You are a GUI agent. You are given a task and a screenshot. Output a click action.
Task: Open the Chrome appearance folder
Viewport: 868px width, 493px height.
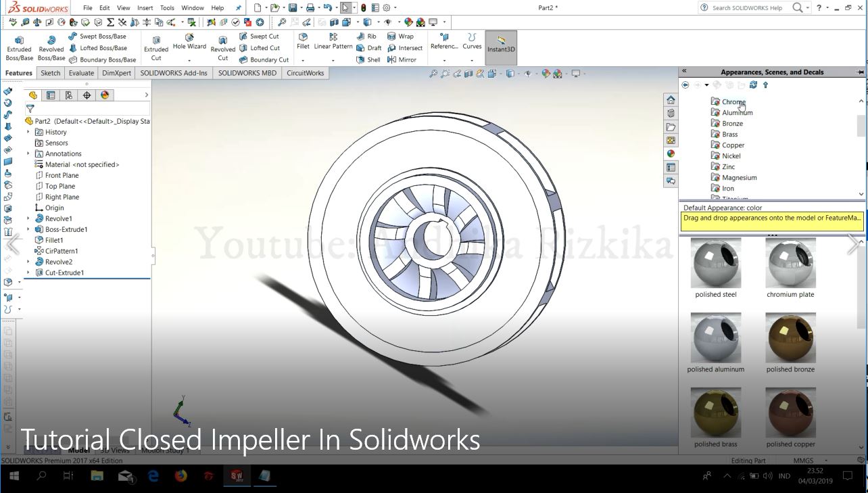click(728, 102)
